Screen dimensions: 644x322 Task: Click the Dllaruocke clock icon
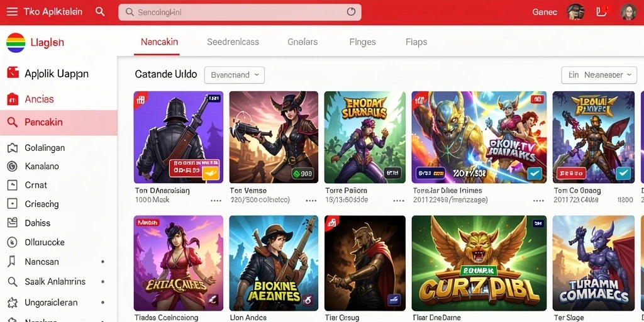point(13,242)
